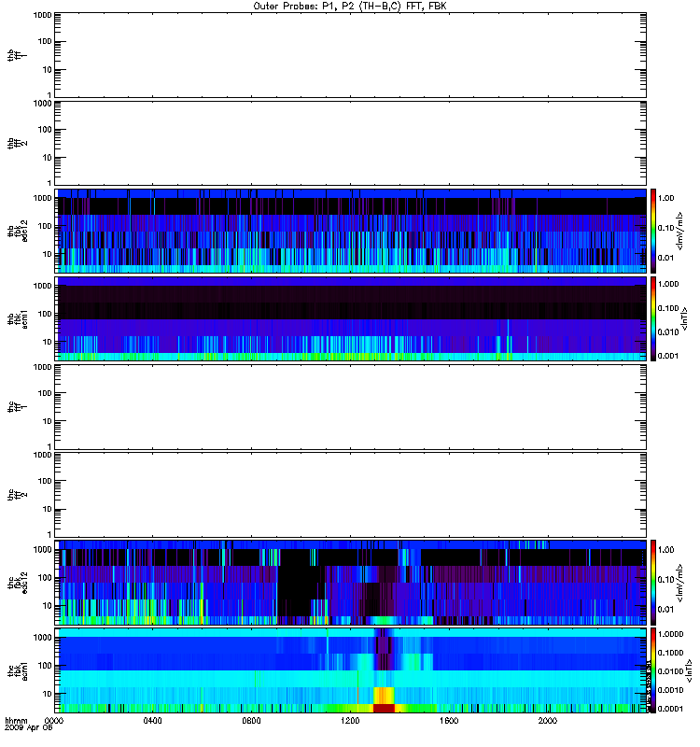This screenshot has width=700, height=747.
Task: Click the 'thb fbk scm1' axis label
Action: 18,318
